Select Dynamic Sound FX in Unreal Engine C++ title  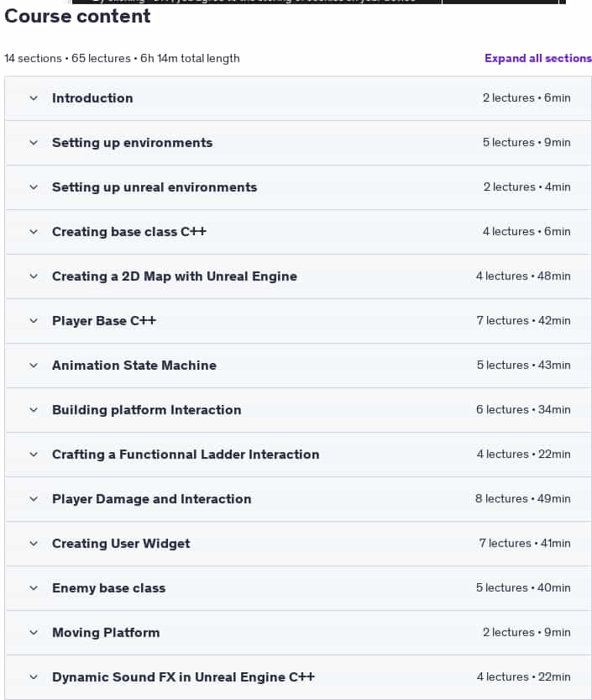183,676
